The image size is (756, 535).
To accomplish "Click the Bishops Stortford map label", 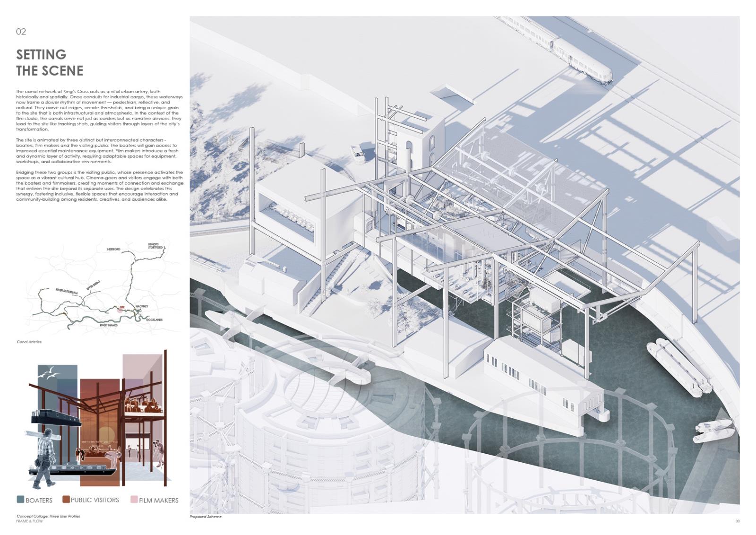I will [155, 246].
